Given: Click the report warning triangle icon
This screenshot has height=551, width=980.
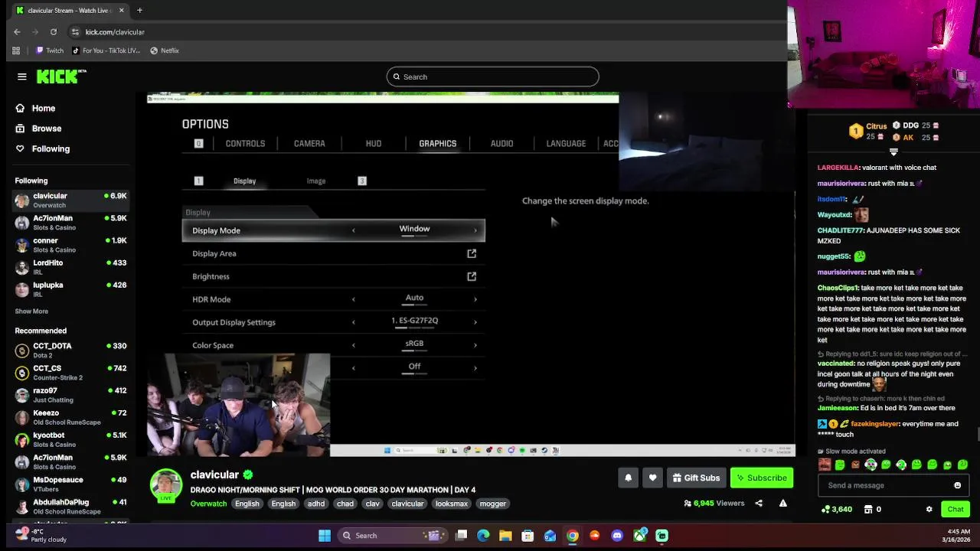Looking at the screenshot, I should [782, 504].
